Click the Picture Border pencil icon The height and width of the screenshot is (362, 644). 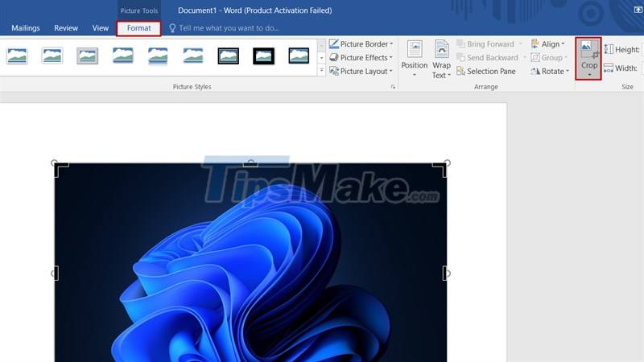click(333, 43)
